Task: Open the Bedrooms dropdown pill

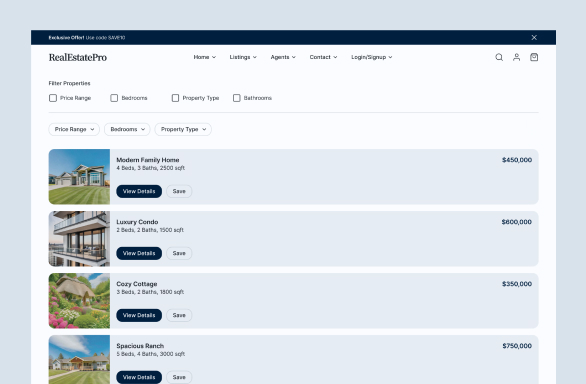Action: coord(127,129)
